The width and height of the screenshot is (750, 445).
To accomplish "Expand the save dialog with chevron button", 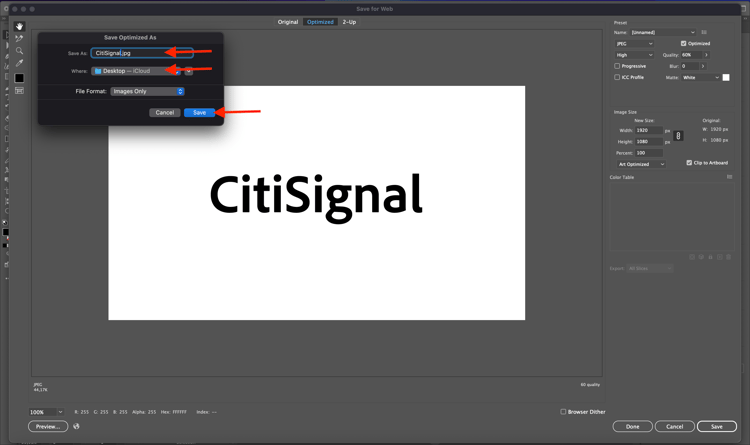I will point(189,71).
